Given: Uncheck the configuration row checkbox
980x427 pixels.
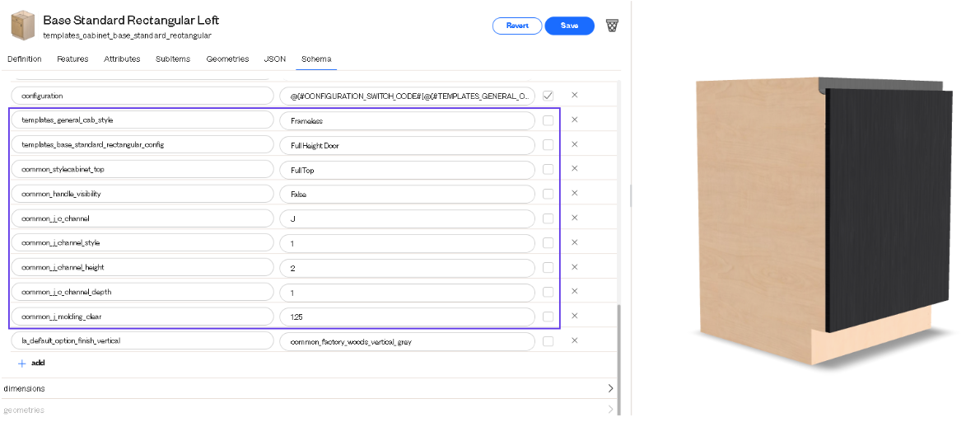Looking at the screenshot, I should [548, 96].
